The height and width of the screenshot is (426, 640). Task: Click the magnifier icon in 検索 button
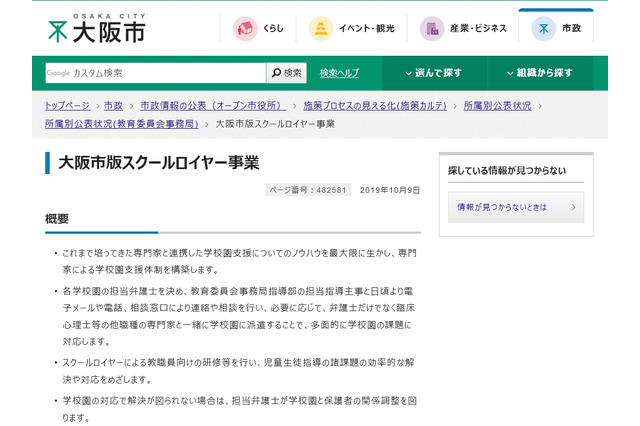pyautogui.click(x=276, y=73)
